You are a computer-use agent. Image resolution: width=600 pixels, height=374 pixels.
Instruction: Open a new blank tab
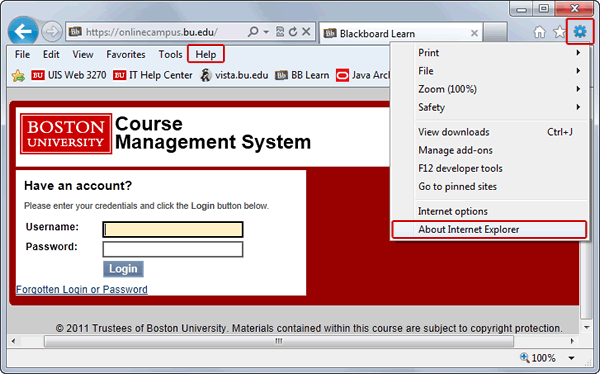coord(495,33)
